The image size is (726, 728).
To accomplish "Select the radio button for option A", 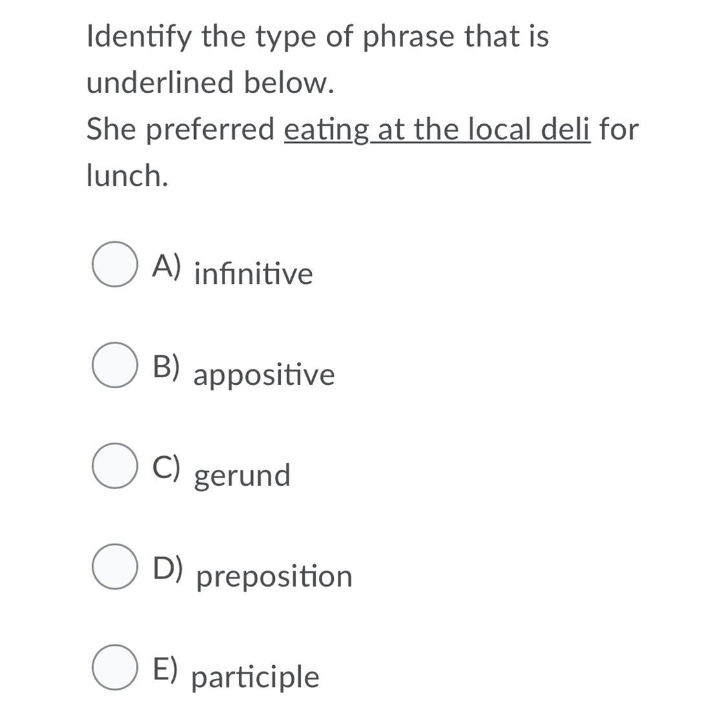I will 115,264.
